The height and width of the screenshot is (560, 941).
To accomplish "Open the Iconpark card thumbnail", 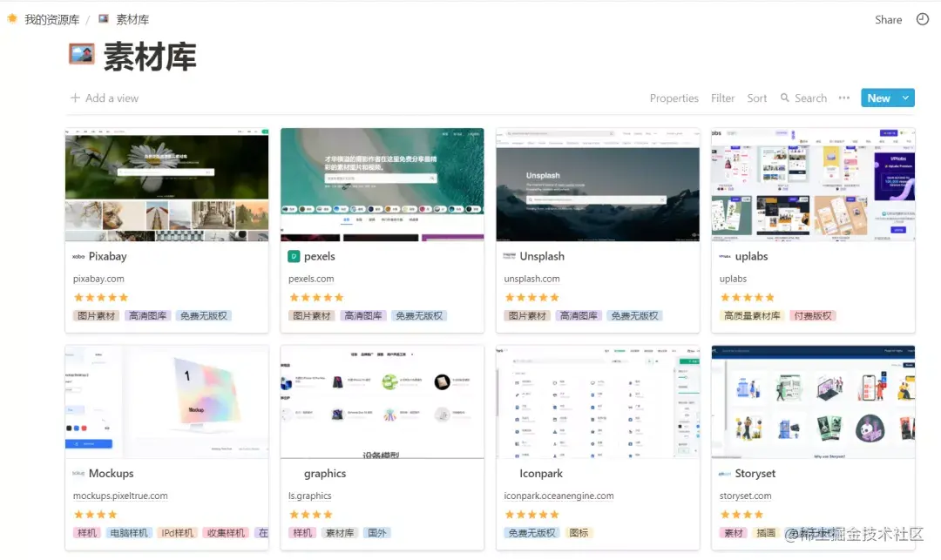I will click(598, 401).
